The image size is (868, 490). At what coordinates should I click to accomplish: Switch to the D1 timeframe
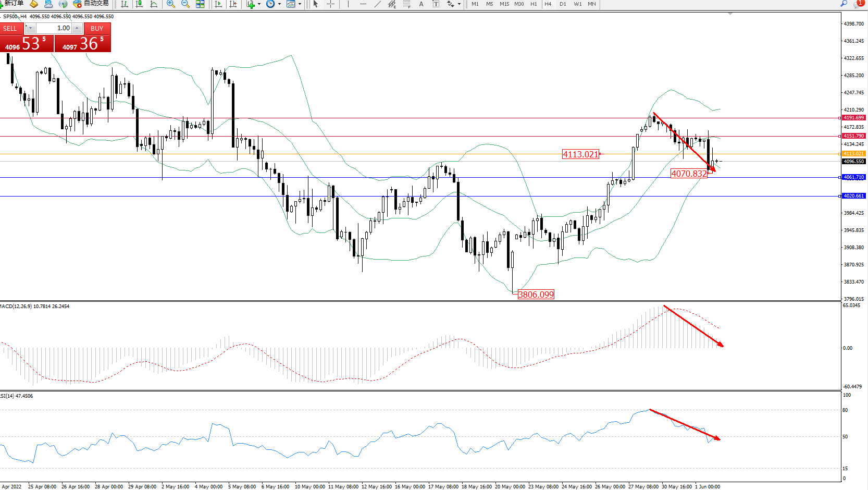pyautogui.click(x=563, y=4)
